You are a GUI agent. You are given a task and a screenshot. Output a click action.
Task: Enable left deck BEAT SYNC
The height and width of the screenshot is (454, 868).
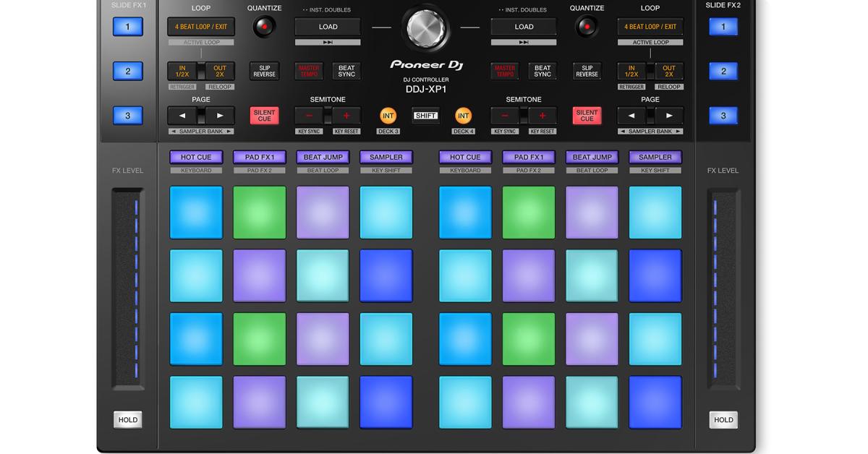(x=346, y=71)
